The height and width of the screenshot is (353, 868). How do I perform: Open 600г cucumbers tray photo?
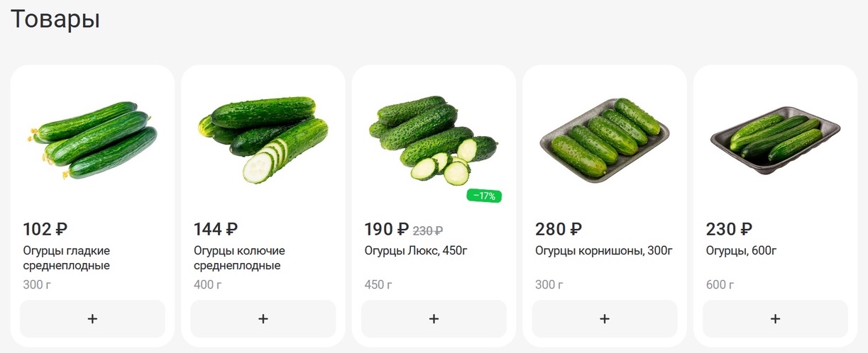[x=775, y=140]
